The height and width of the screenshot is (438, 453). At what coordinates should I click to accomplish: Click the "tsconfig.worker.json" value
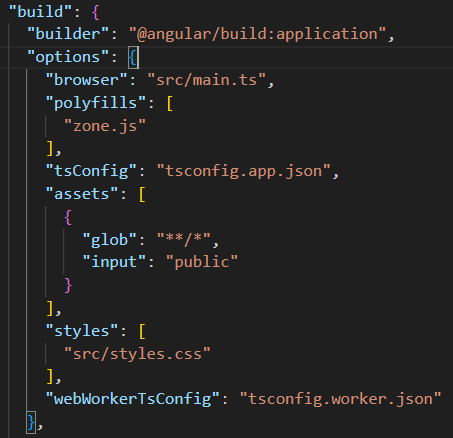point(341,399)
